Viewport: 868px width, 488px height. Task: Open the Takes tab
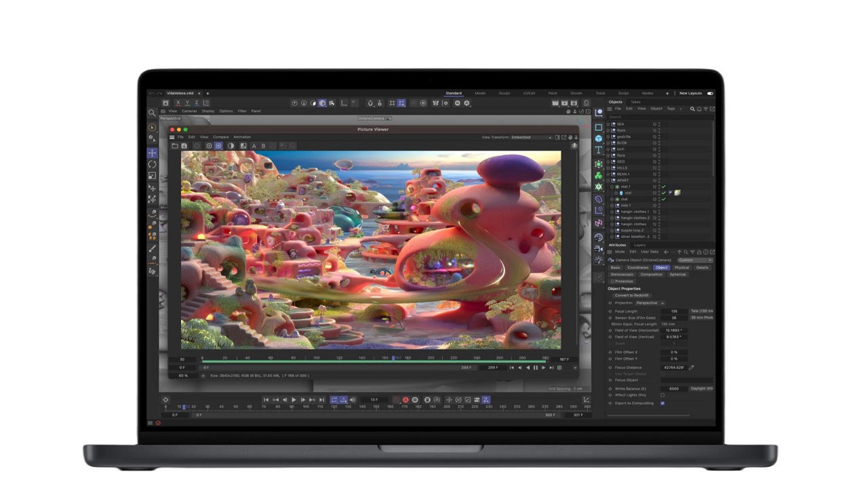(x=635, y=102)
